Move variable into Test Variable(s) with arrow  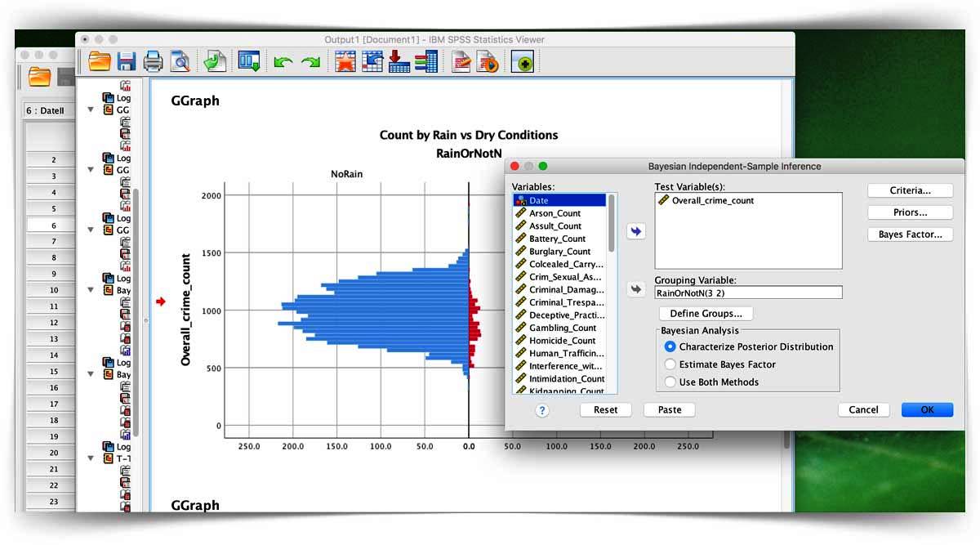636,232
